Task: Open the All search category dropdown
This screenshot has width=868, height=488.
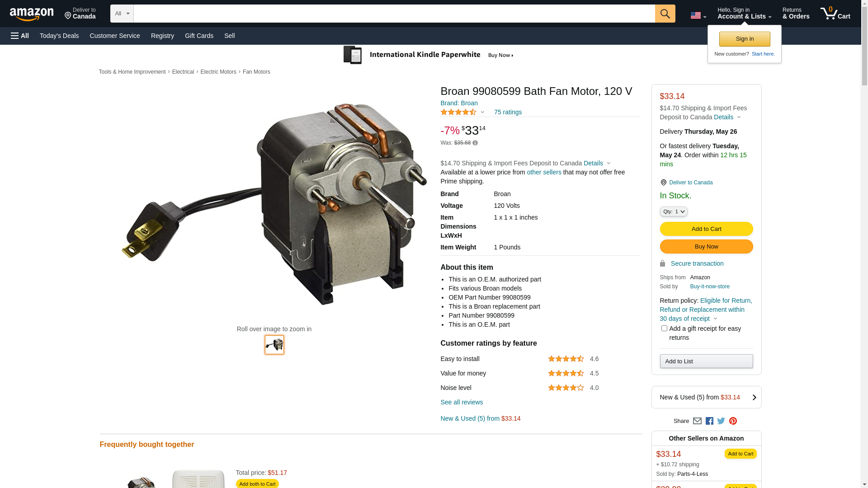Action: coord(122,14)
